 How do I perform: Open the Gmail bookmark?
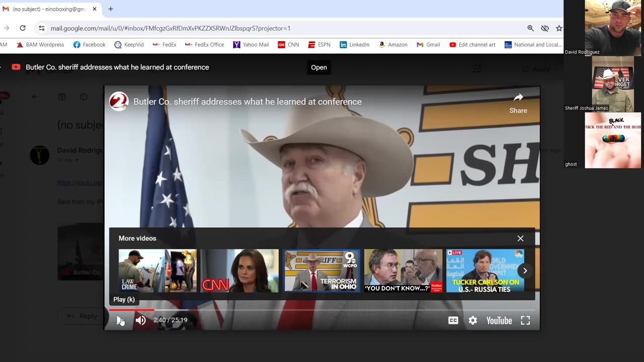pos(429,45)
